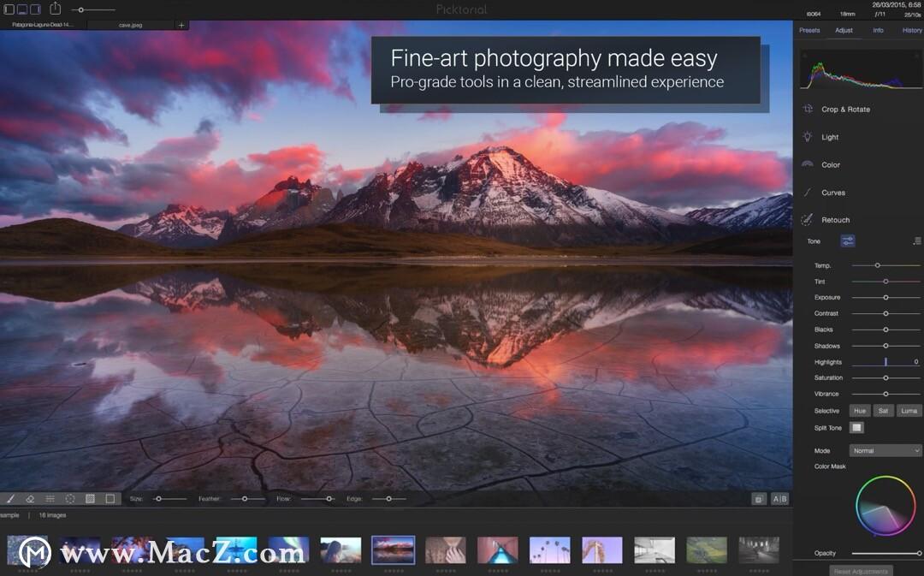Adjust the Opacity slider
Viewport: 924px width, 576px height.
886,553
